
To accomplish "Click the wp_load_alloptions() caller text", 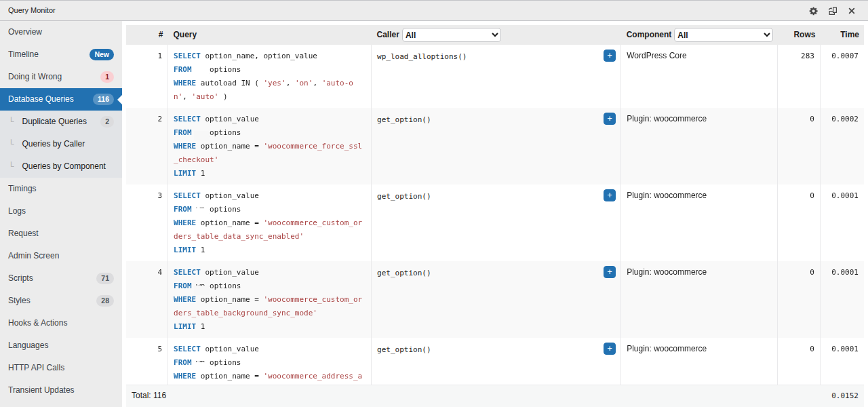I will click(x=422, y=56).
